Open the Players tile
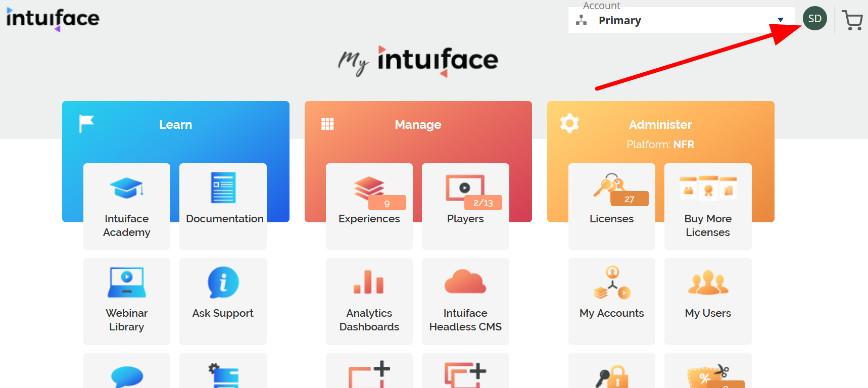 coord(465,206)
